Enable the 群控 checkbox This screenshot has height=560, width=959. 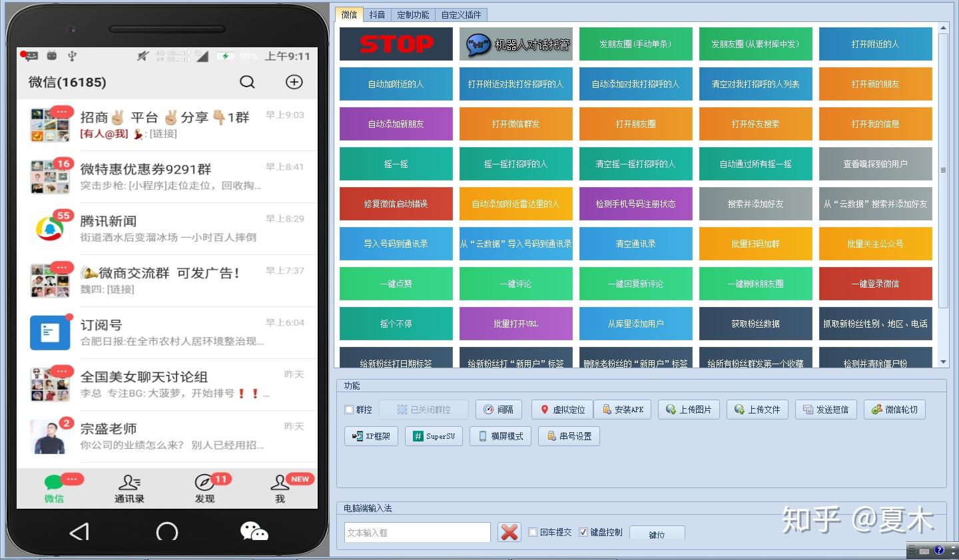coord(349,410)
